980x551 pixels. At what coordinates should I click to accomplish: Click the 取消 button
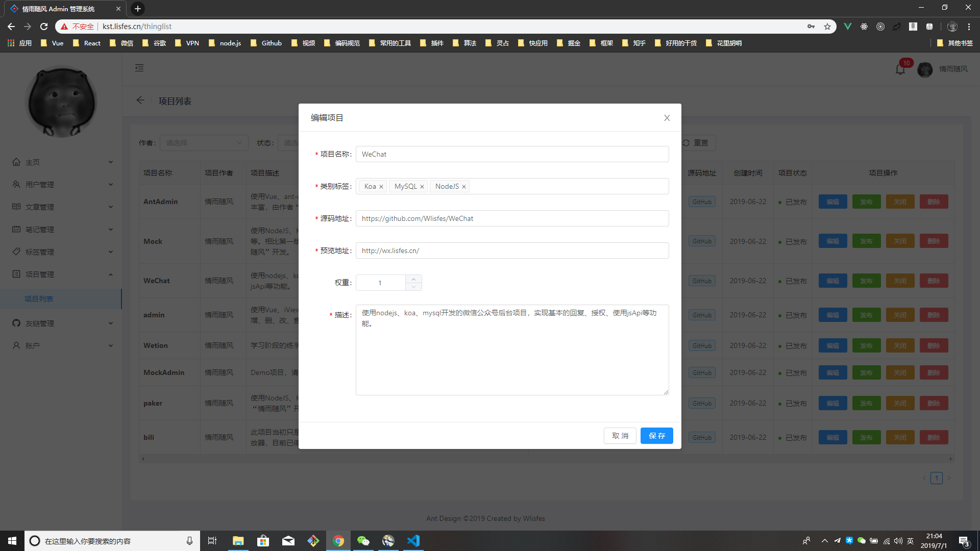[x=620, y=436]
